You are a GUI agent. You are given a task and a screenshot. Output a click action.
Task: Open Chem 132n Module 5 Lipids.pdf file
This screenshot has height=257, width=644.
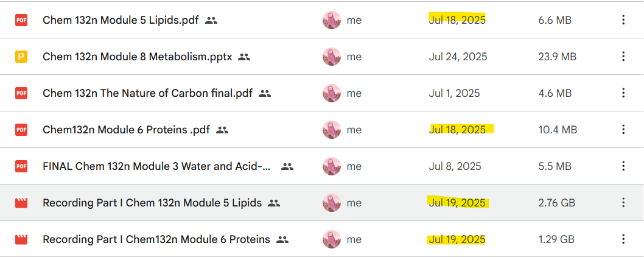click(x=121, y=20)
